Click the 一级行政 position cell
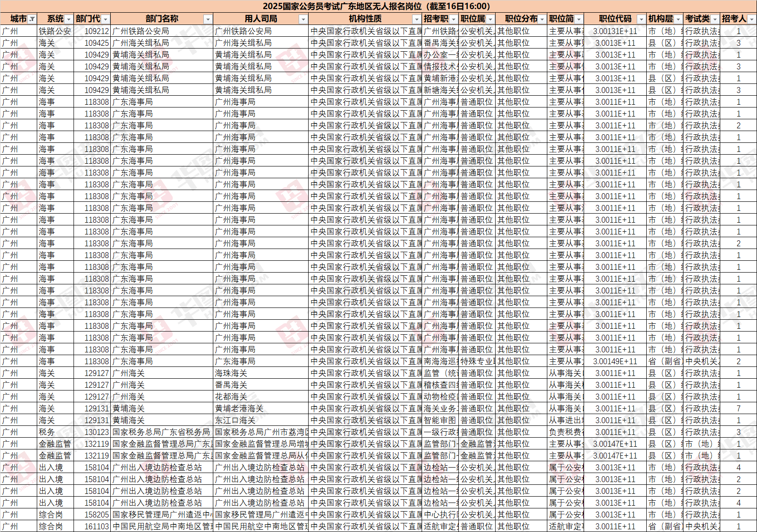 (441, 432)
